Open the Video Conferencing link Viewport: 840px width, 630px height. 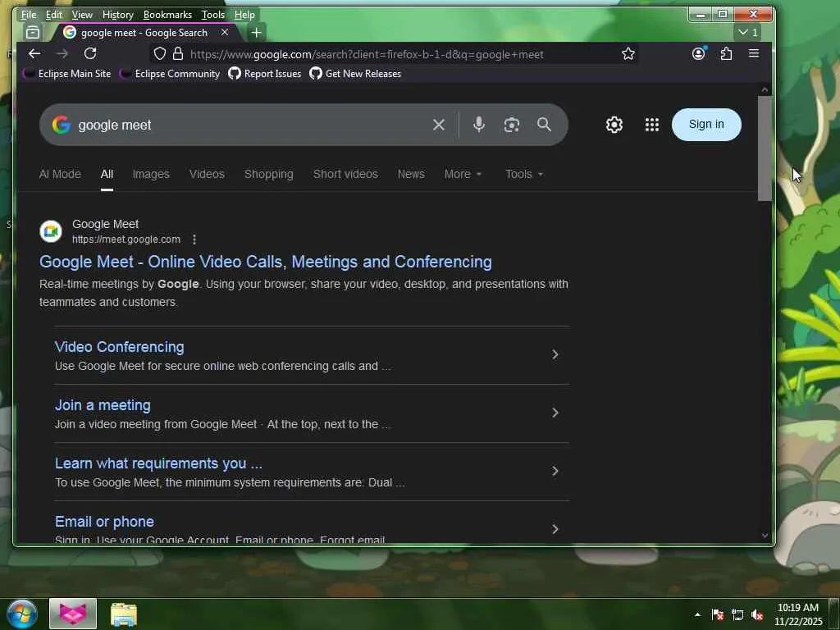pos(120,347)
